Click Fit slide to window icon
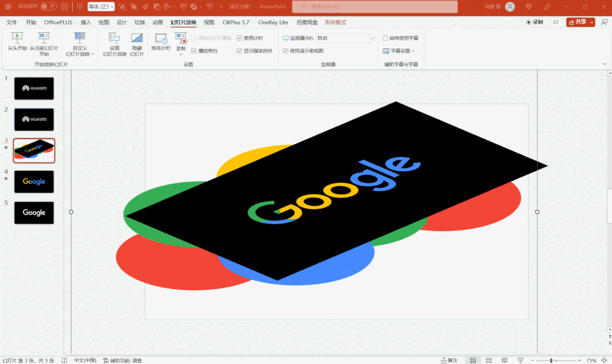The width and height of the screenshot is (612, 364). pyautogui.click(x=605, y=360)
